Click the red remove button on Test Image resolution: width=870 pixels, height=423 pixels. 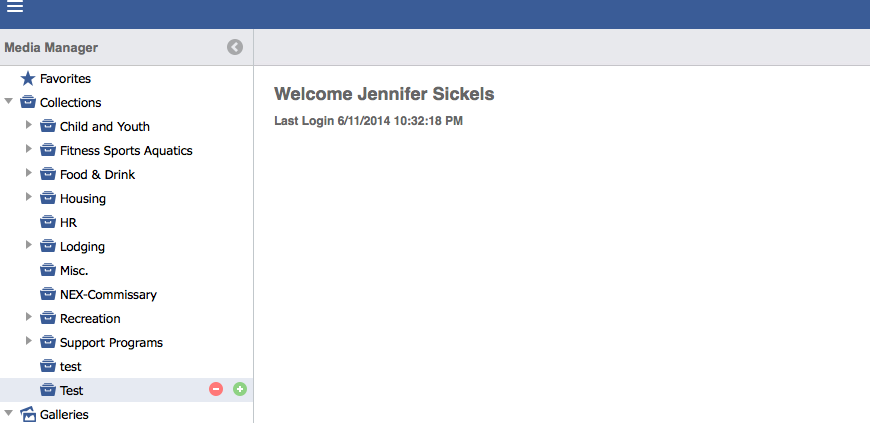tap(216, 389)
